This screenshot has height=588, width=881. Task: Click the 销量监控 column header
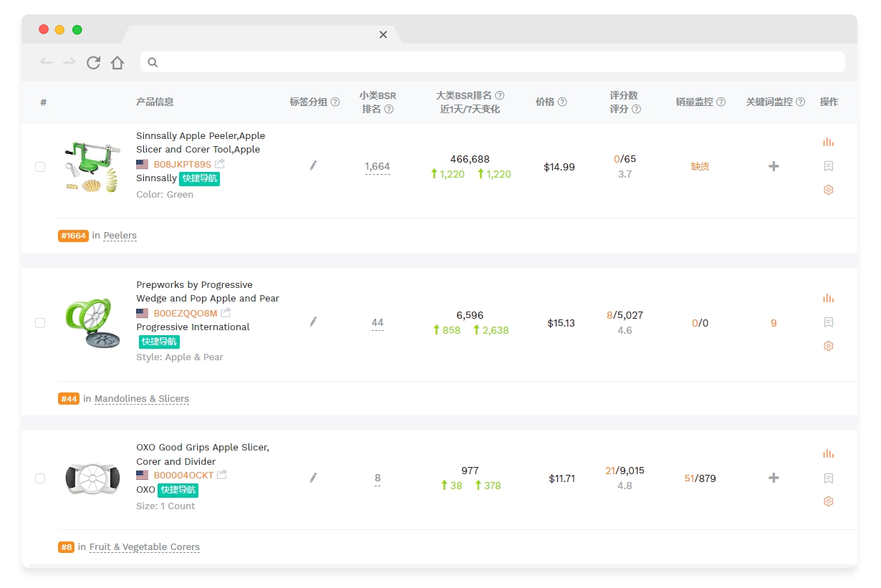click(694, 102)
